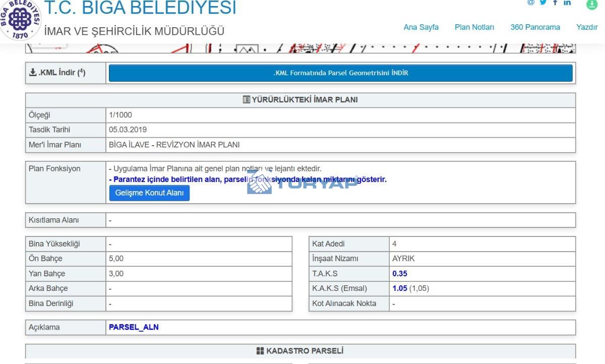Click the T.C. Biga Belediyesi title

[140, 8]
